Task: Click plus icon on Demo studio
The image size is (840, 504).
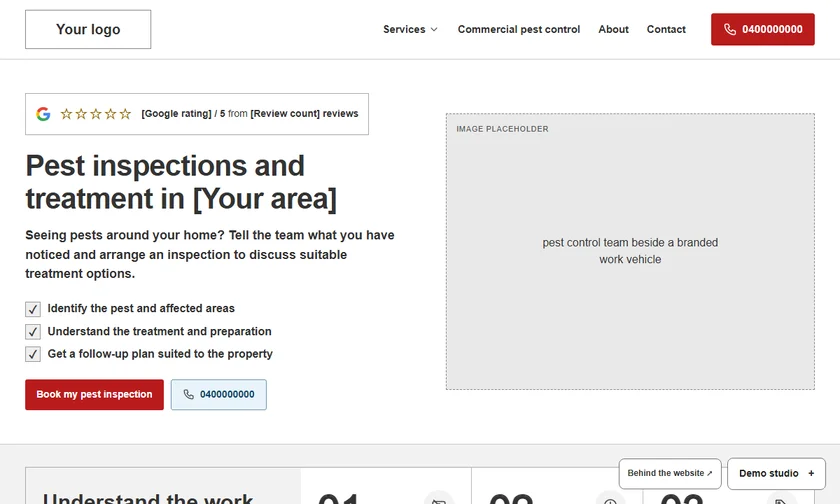Action: click(x=811, y=473)
